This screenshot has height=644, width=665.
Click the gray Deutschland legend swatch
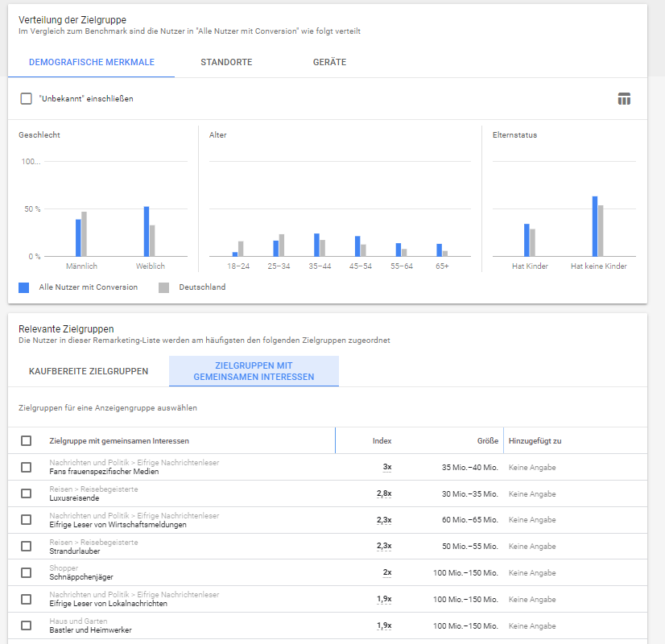(163, 287)
